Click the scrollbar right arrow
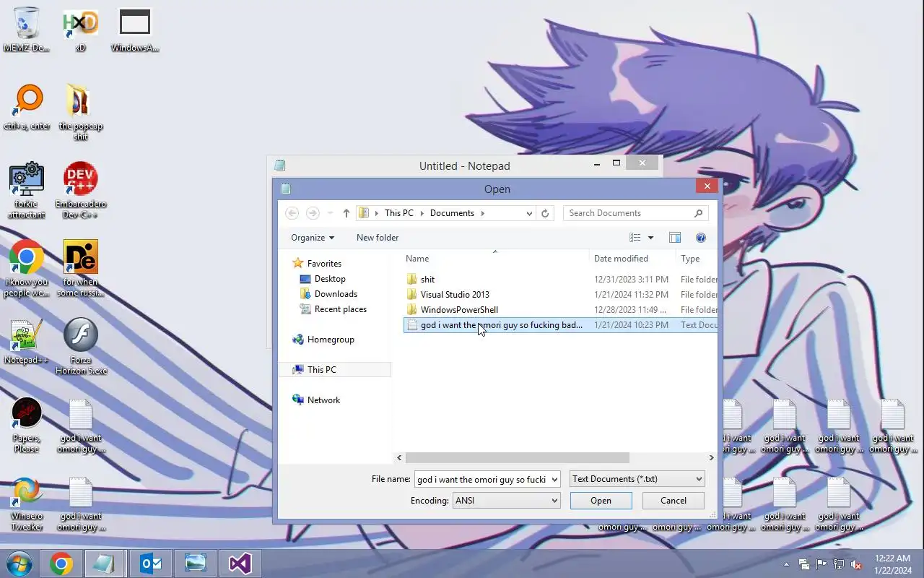Image resolution: width=924 pixels, height=578 pixels. pos(711,457)
